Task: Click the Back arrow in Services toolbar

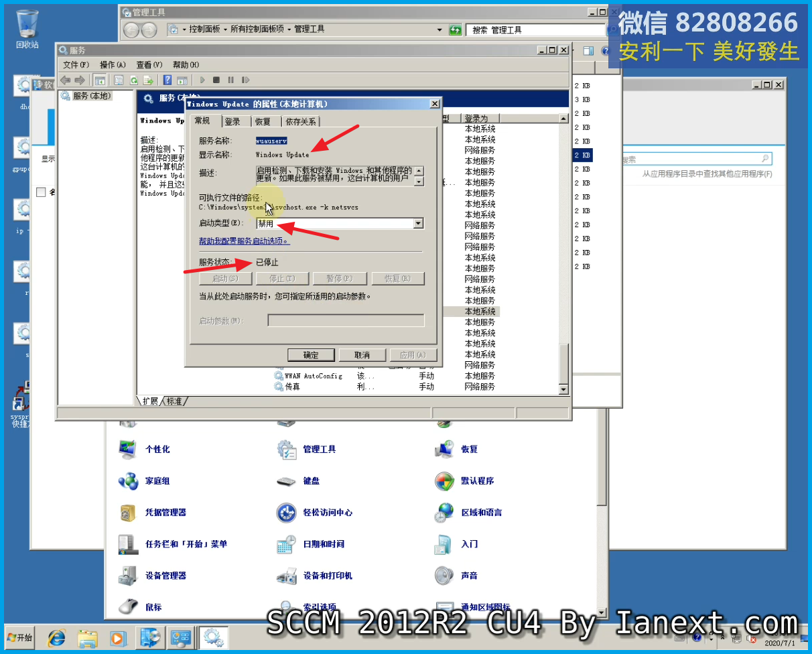Action: pyautogui.click(x=66, y=80)
